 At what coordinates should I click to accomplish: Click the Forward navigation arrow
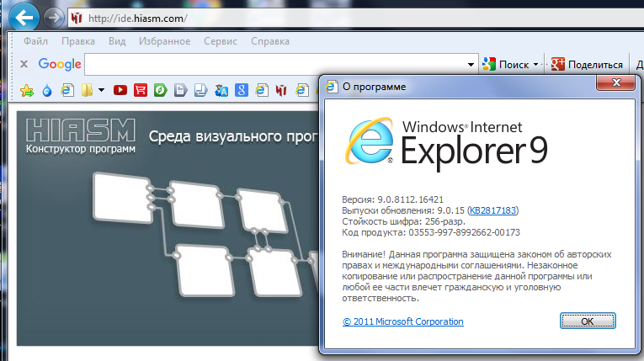(x=54, y=17)
